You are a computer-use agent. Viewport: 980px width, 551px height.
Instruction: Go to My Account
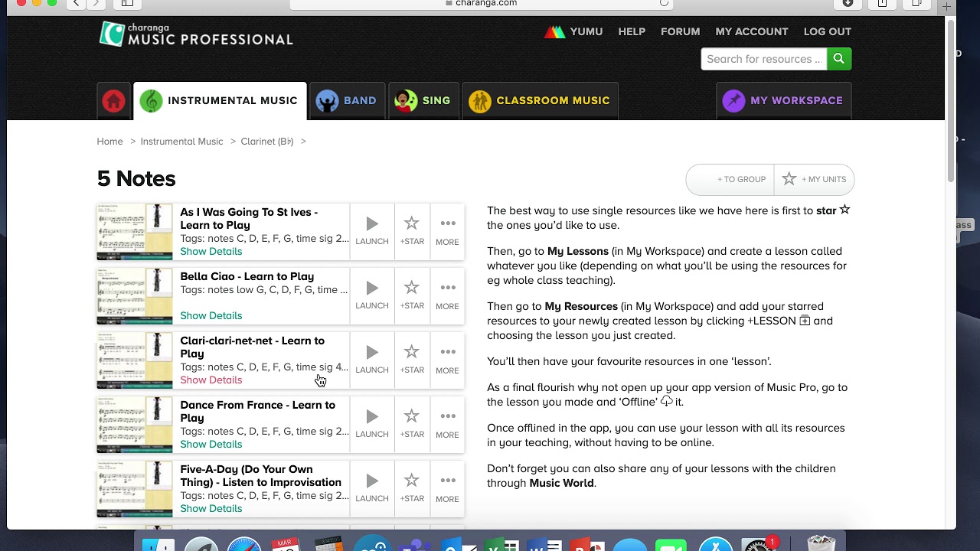click(751, 31)
